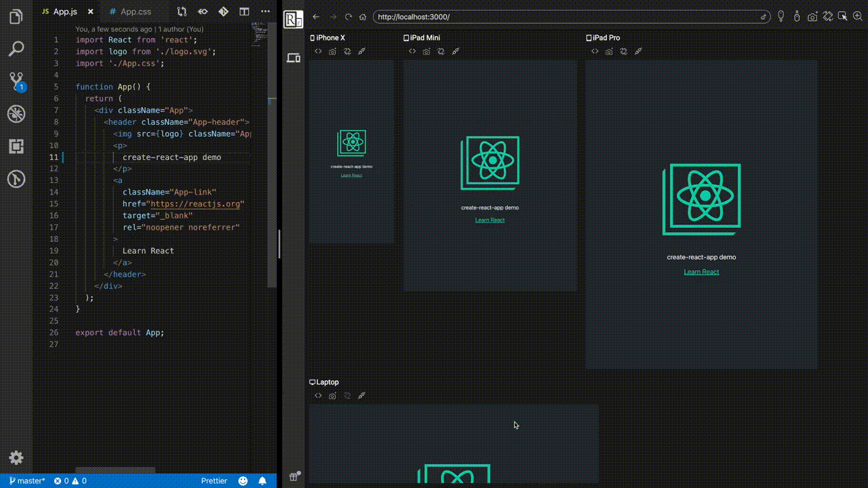Toggle the plug icon for iPad Mini
The height and width of the screenshot is (488, 868).
(x=456, y=52)
